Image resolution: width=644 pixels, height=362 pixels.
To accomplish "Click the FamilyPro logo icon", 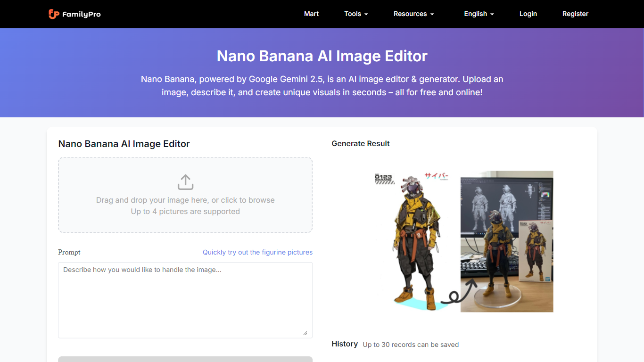I will (x=54, y=14).
